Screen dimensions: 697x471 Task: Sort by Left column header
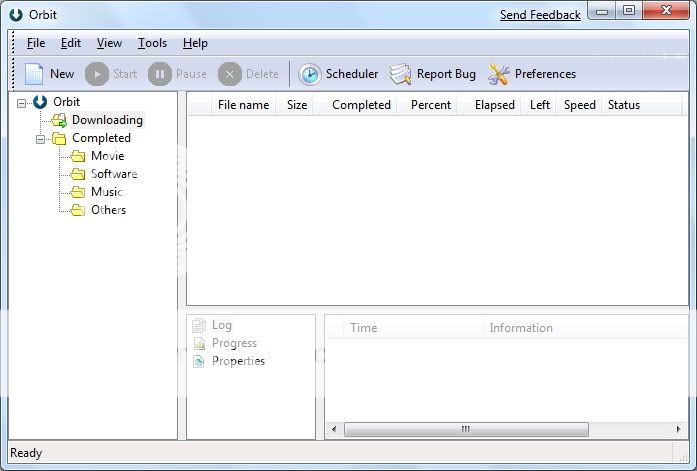540,105
